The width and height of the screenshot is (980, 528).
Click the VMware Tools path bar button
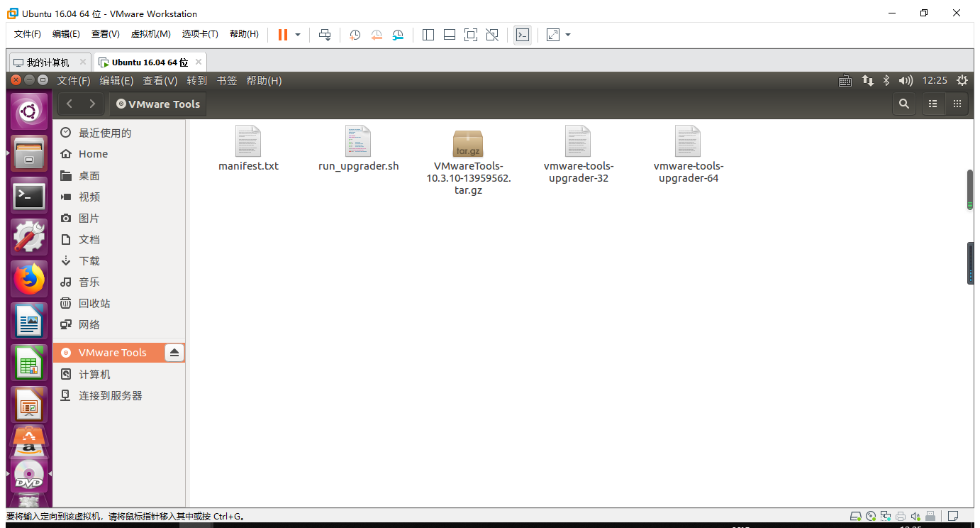click(158, 104)
